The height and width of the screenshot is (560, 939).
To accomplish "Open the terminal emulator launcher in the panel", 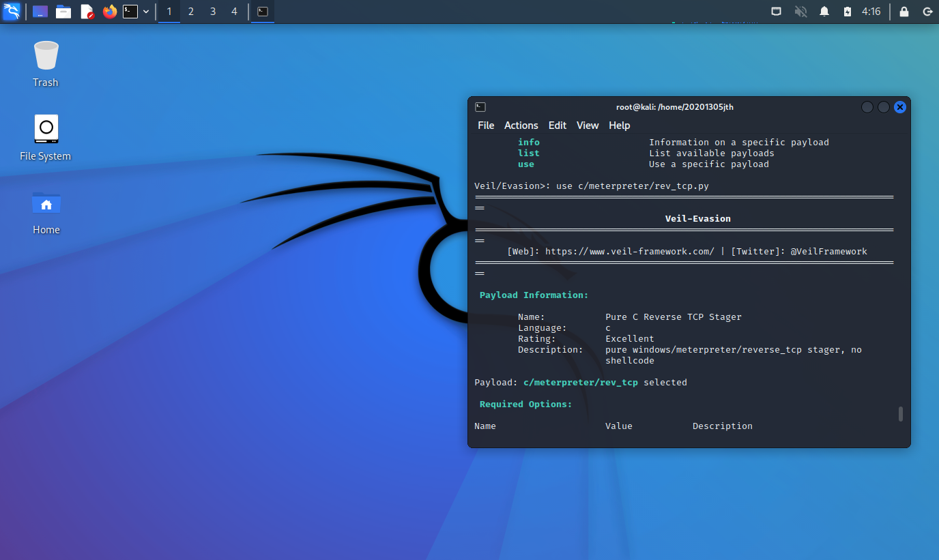I will [x=130, y=12].
